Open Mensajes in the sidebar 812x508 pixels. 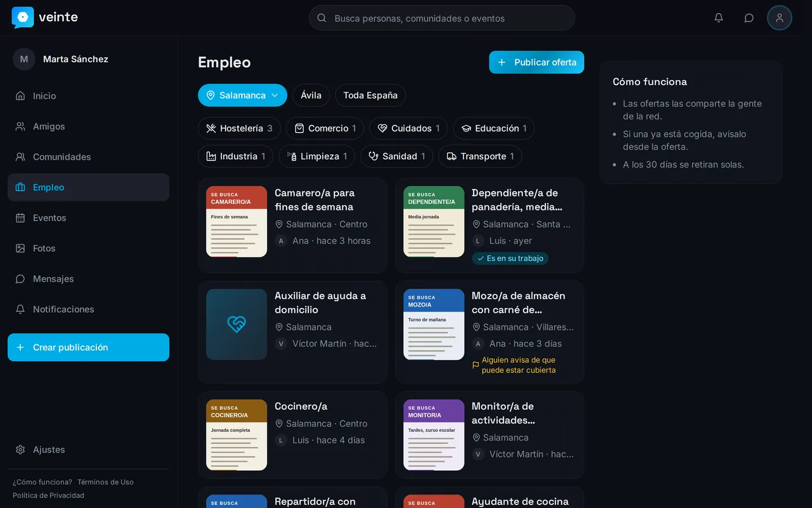tap(89, 279)
